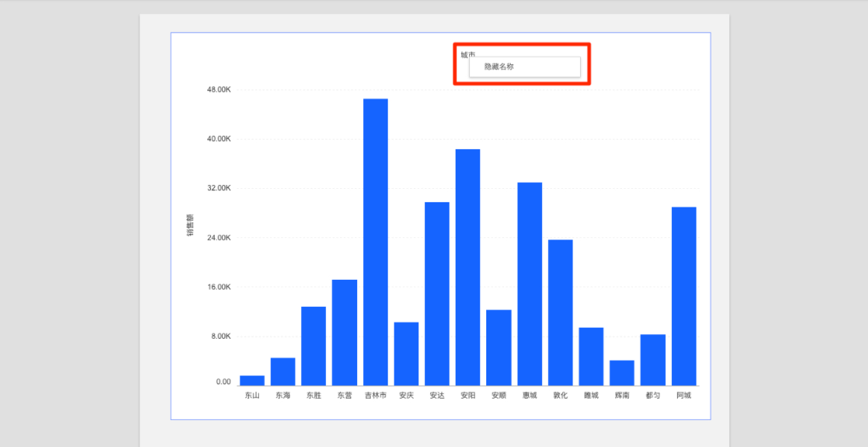This screenshot has height=447, width=868.
Task: Click the 阿城 x-axis label
Action: tap(684, 396)
